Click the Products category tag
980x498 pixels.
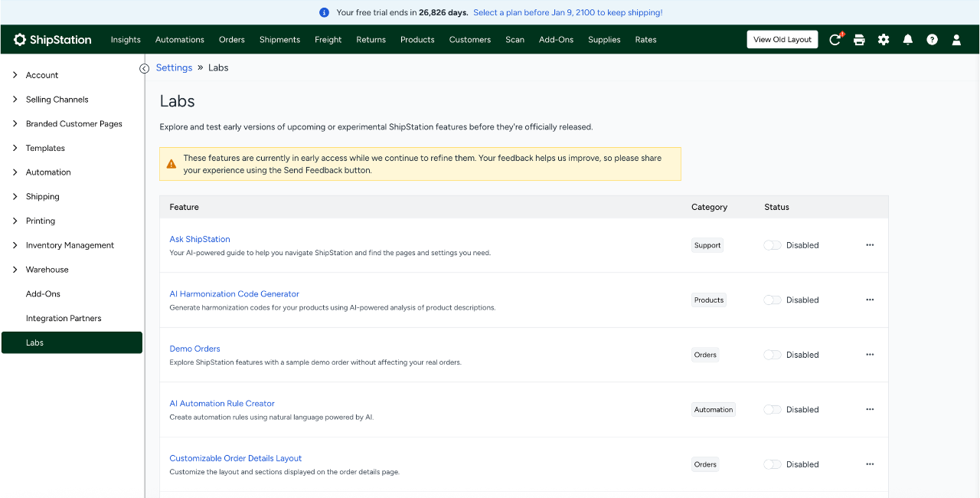tap(709, 300)
